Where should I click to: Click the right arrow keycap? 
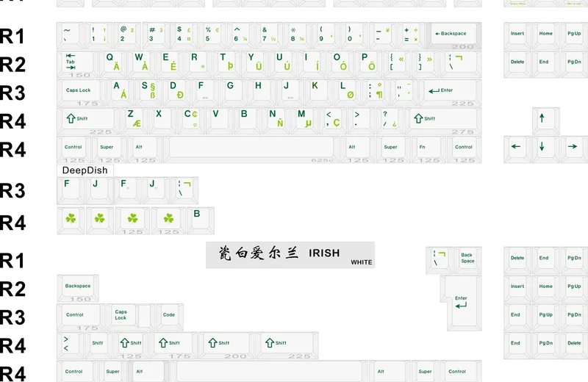574,150
